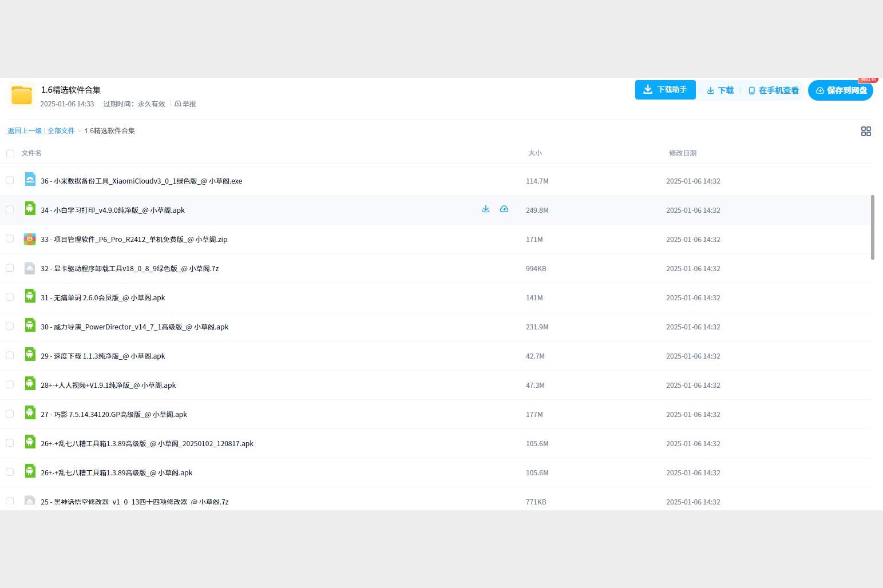
Task: Click the 举报 report link
Action: [185, 104]
